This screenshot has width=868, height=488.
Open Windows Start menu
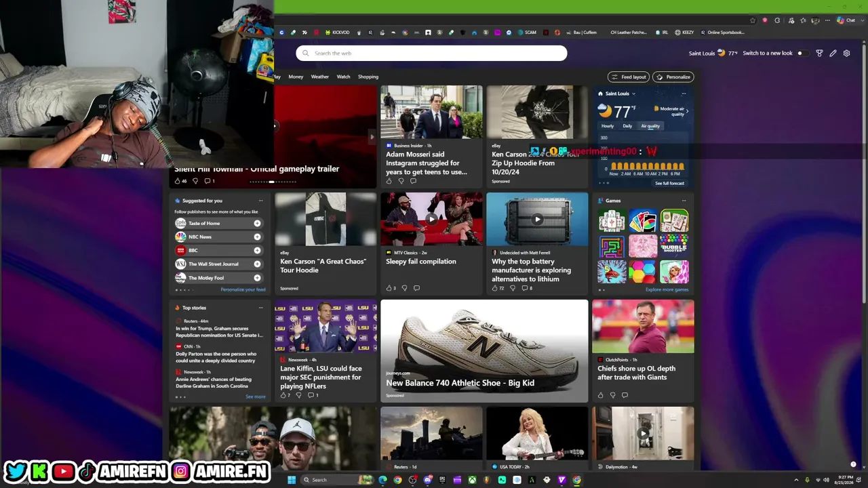[x=292, y=480]
